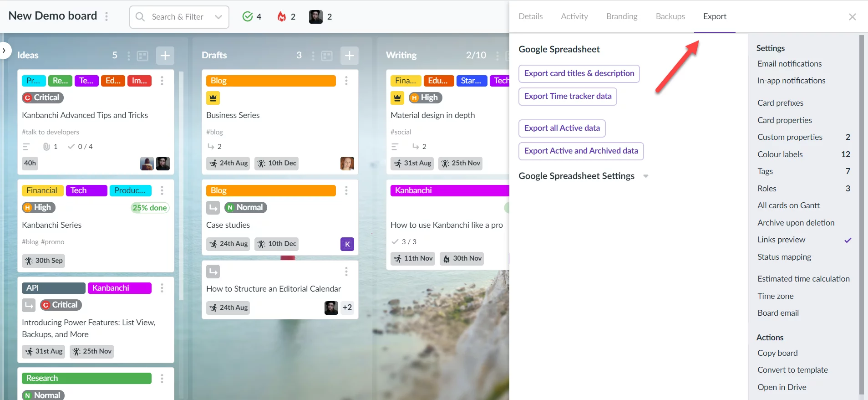868x400 pixels.
Task: Open the Drafts list three-dot menu
Action: pyautogui.click(x=313, y=56)
